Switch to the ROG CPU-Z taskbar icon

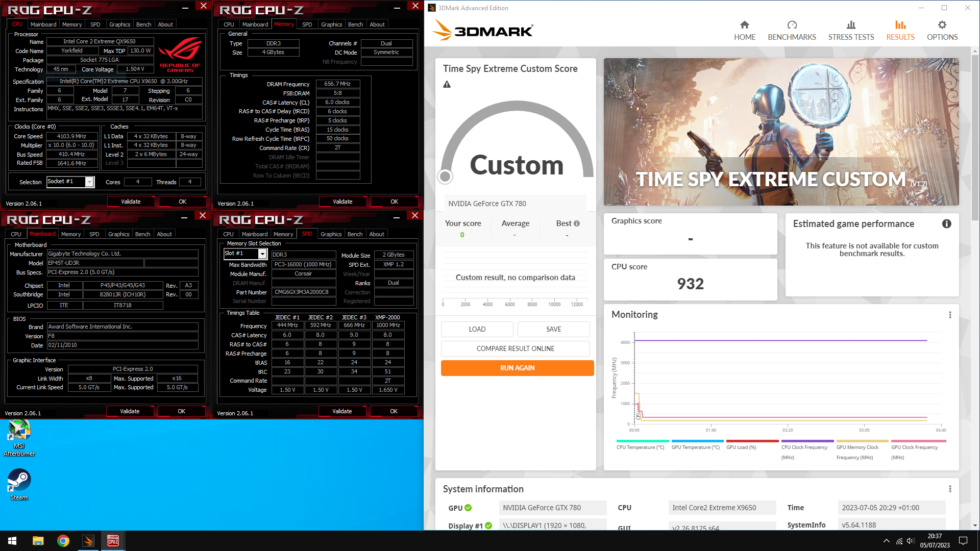tap(113, 541)
